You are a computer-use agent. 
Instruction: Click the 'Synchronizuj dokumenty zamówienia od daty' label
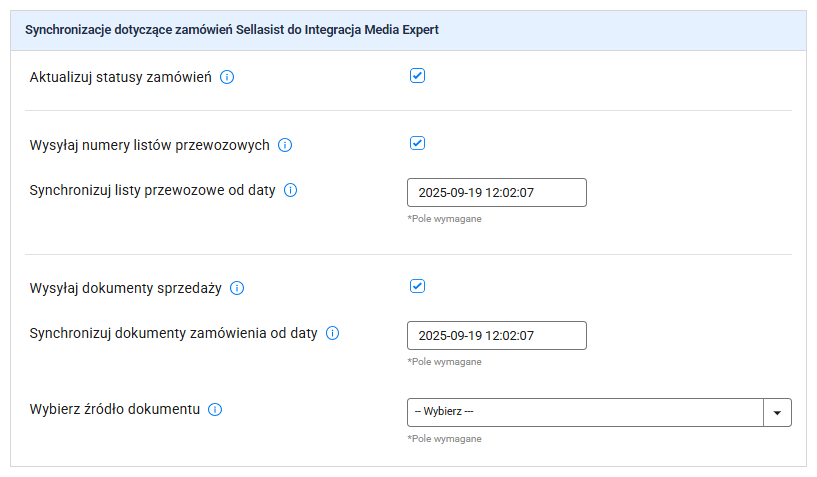click(x=174, y=333)
